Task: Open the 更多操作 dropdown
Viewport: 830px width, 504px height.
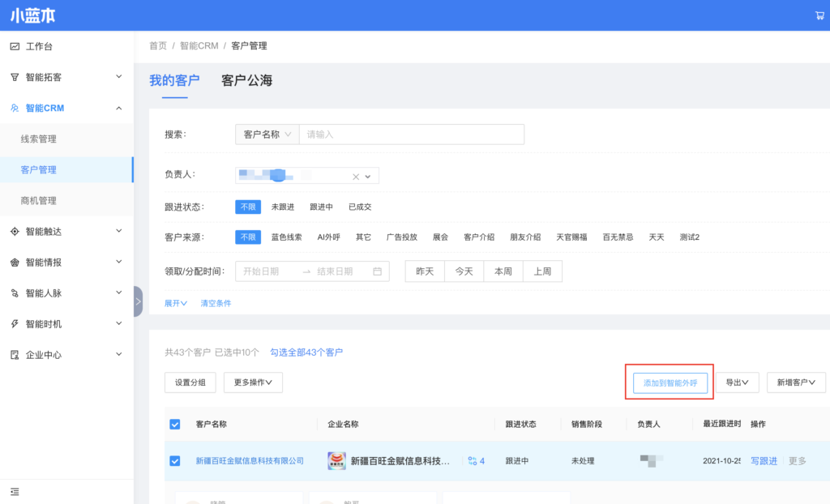Action: (x=253, y=382)
